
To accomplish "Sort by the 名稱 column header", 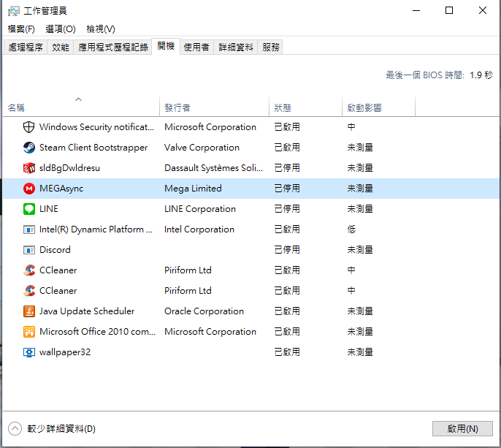I will [81, 106].
